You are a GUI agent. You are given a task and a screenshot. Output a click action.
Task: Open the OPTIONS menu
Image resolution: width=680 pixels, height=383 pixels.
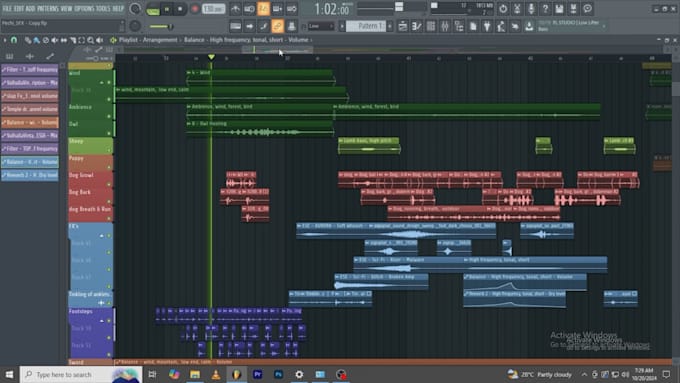pos(84,9)
